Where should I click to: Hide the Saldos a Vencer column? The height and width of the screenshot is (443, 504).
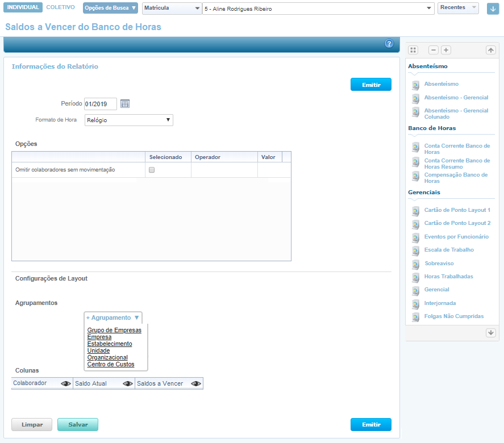[x=196, y=383]
